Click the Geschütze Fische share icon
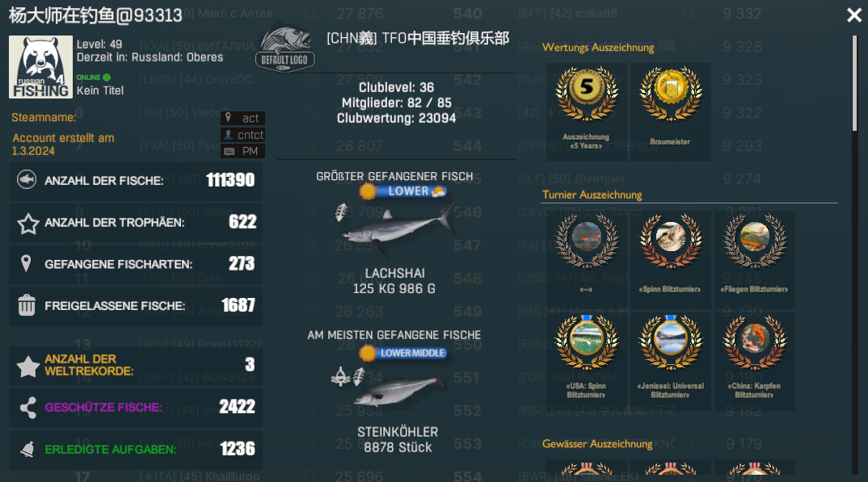This screenshot has height=482, width=868. coord(28,408)
